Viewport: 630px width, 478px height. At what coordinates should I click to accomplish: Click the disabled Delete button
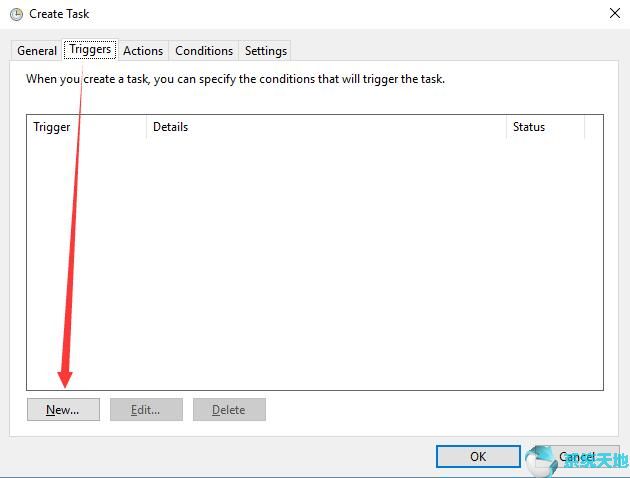coord(229,409)
